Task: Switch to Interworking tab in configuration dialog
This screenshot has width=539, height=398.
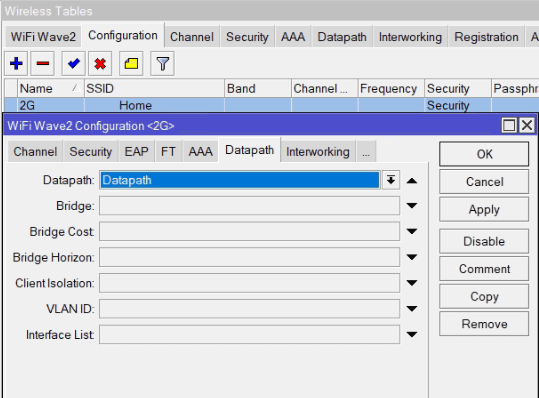Action: (318, 152)
